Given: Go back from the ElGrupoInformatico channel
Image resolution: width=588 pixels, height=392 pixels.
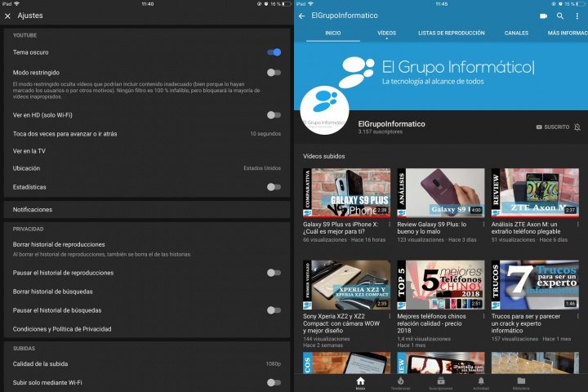Looking at the screenshot, I should pos(301,16).
